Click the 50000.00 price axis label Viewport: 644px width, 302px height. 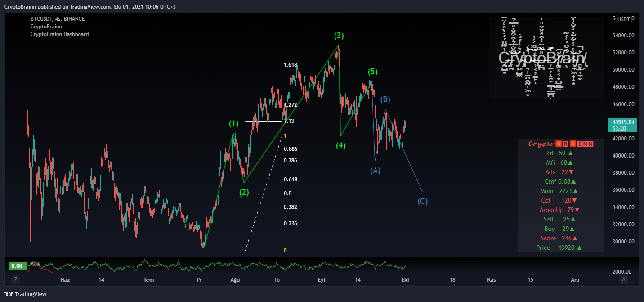click(x=622, y=70)
